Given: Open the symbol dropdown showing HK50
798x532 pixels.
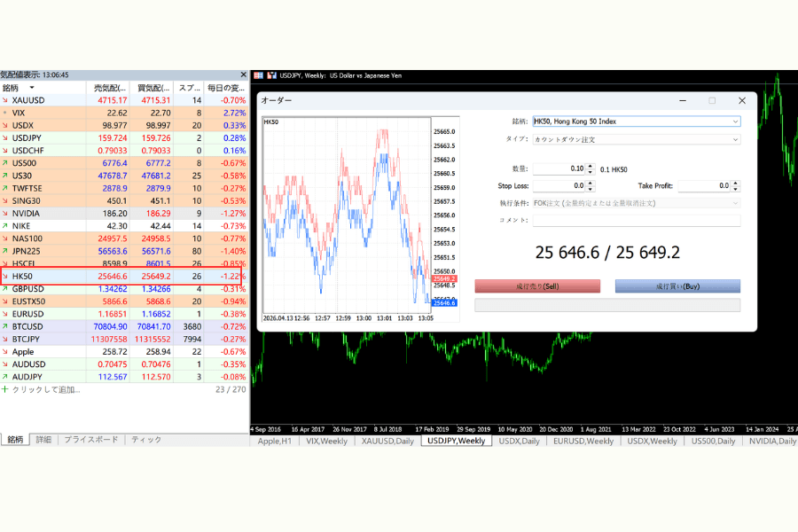Looking at the screenshot, I should click(735, 121).
